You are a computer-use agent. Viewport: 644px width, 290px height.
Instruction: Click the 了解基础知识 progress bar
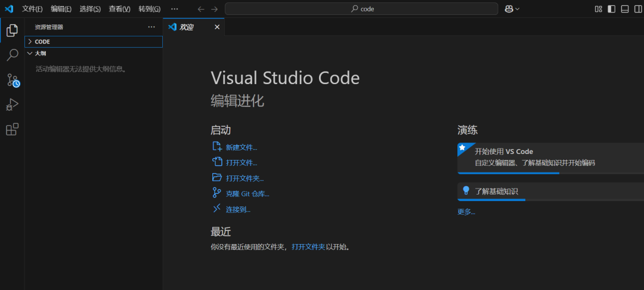(551, 200)
